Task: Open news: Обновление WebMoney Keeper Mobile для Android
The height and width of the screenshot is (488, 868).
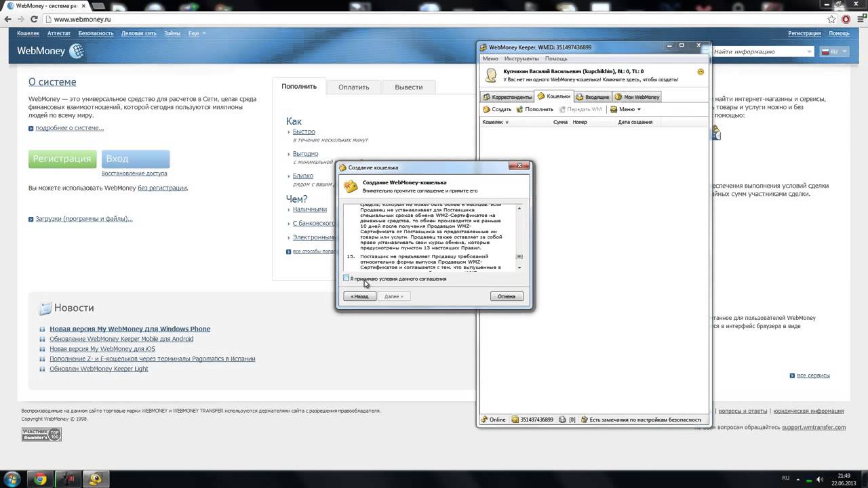Action: 121,339
